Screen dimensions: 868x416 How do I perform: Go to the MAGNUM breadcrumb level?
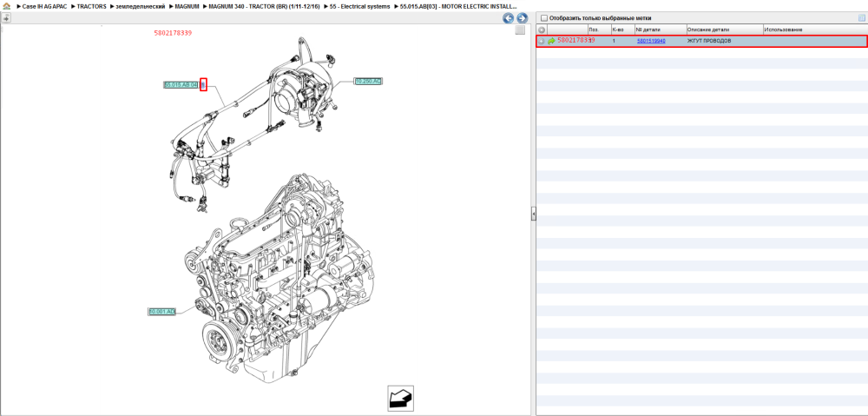[187, 6]
